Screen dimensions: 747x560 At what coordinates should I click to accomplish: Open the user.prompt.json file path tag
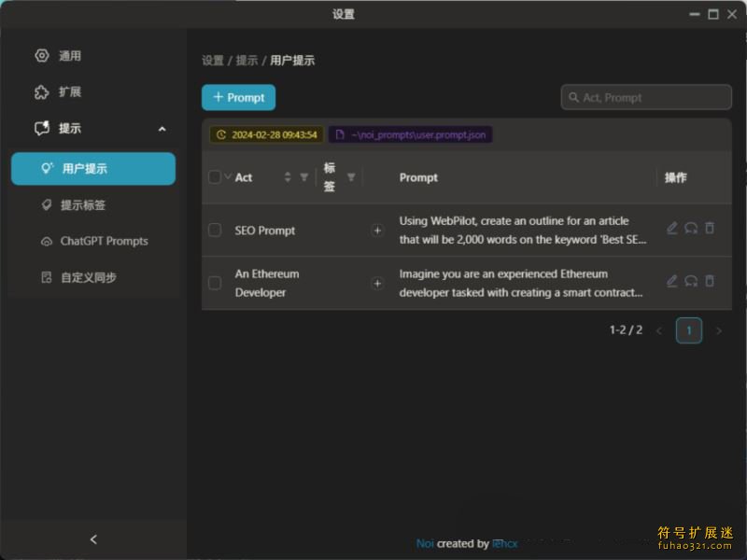(x=410, y=135)
